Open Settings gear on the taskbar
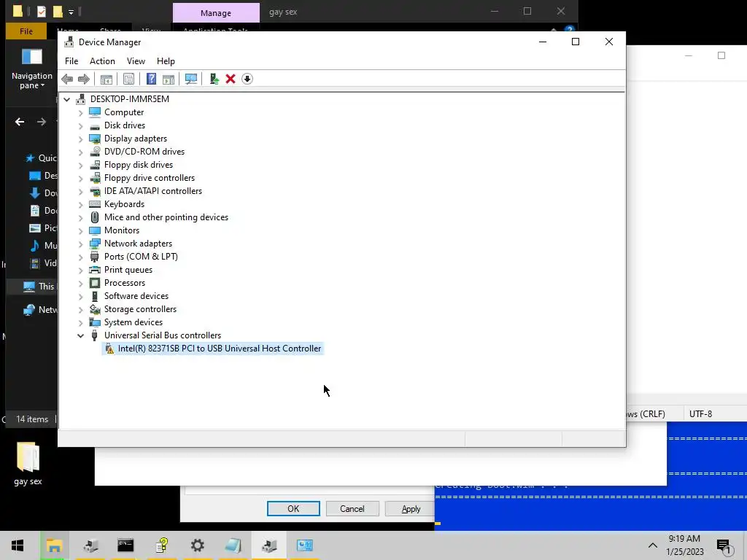 (197, 545)
